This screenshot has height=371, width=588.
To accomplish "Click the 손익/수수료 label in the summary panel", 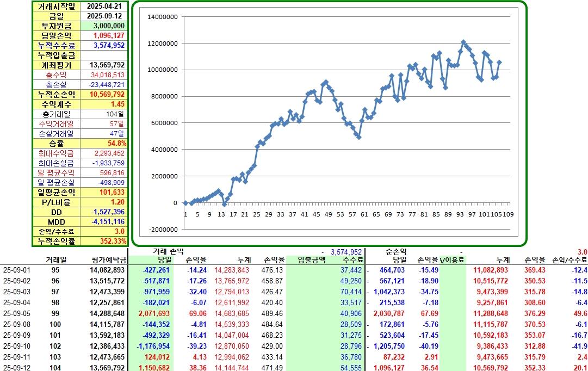I will (56, 231).
